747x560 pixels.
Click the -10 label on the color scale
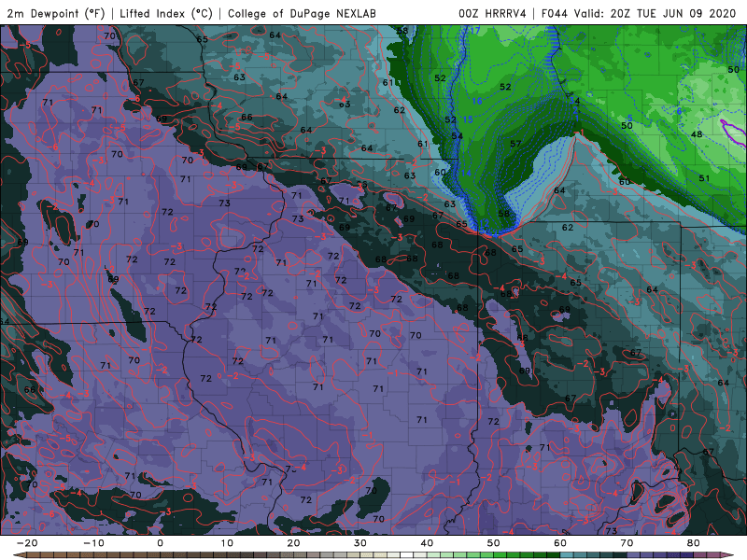93,543
